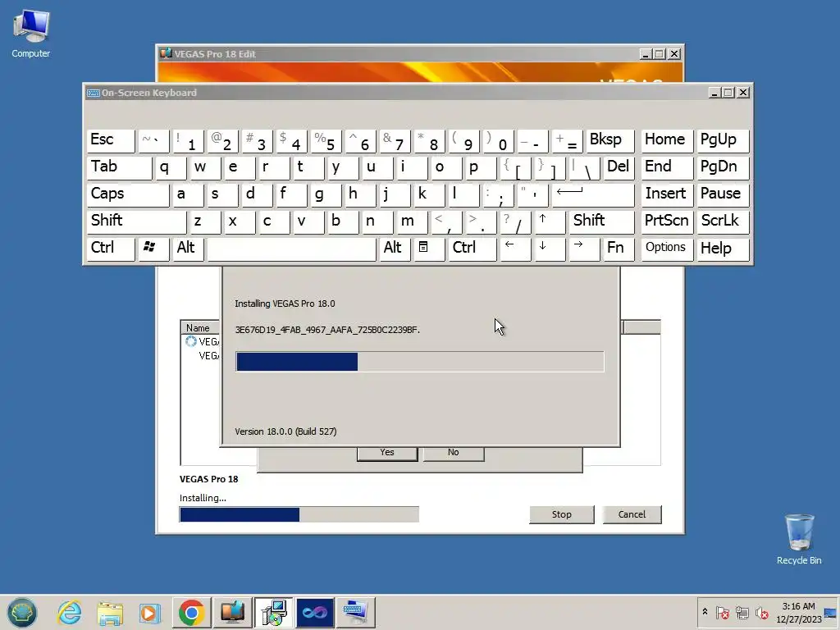Screen dimensions: 840x630
Task: Toggle the ScrLk key
Action: pos(723,221)
